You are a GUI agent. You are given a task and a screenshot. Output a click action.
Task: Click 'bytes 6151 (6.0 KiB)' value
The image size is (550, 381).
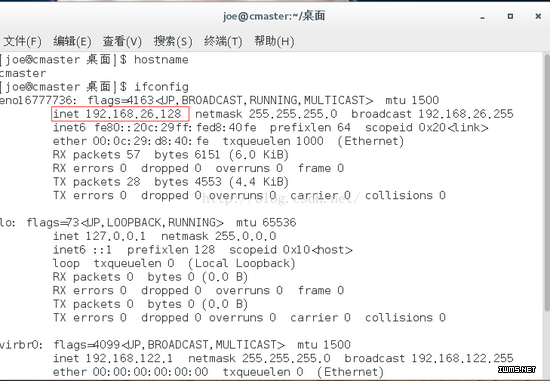tap(221, 155)
